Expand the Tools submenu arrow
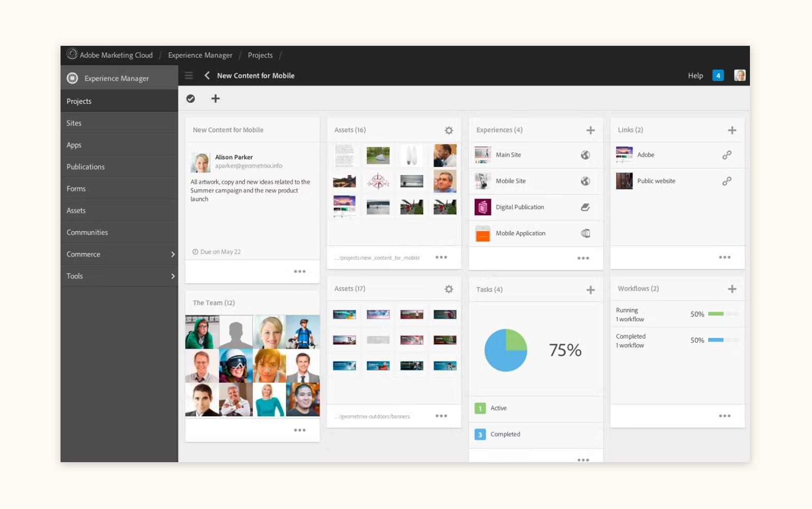 173,276
